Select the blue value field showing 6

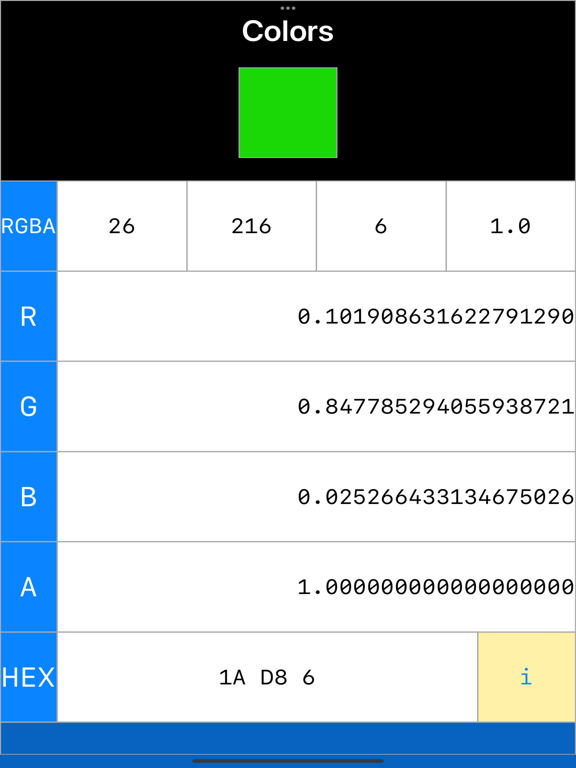381,226
